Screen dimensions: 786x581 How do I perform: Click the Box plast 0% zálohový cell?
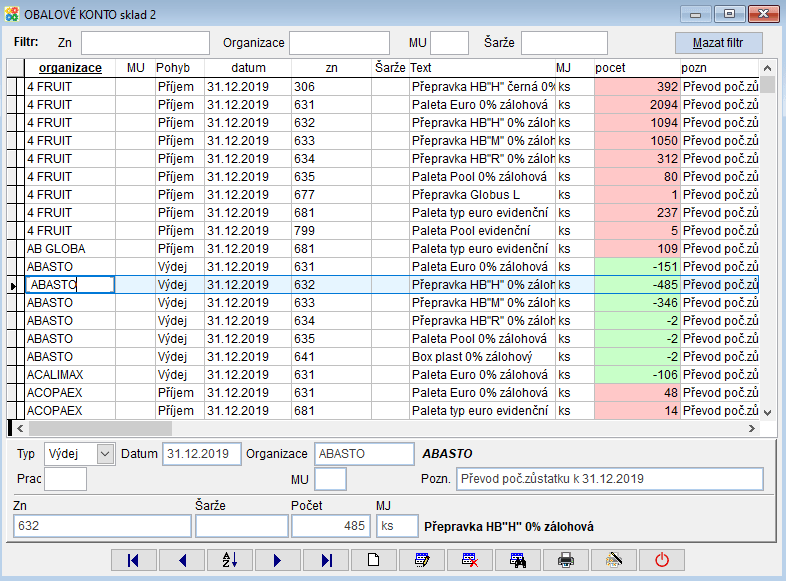tap(482, 357)
